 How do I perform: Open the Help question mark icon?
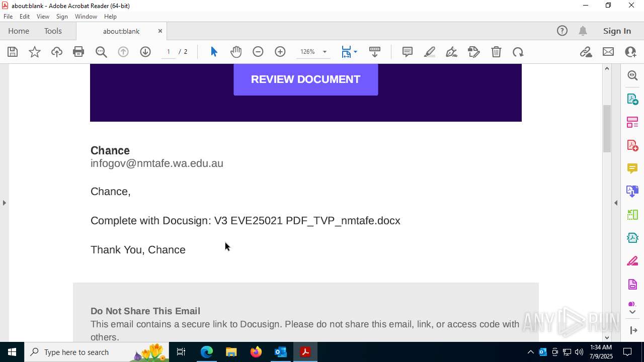pos(562,31)
